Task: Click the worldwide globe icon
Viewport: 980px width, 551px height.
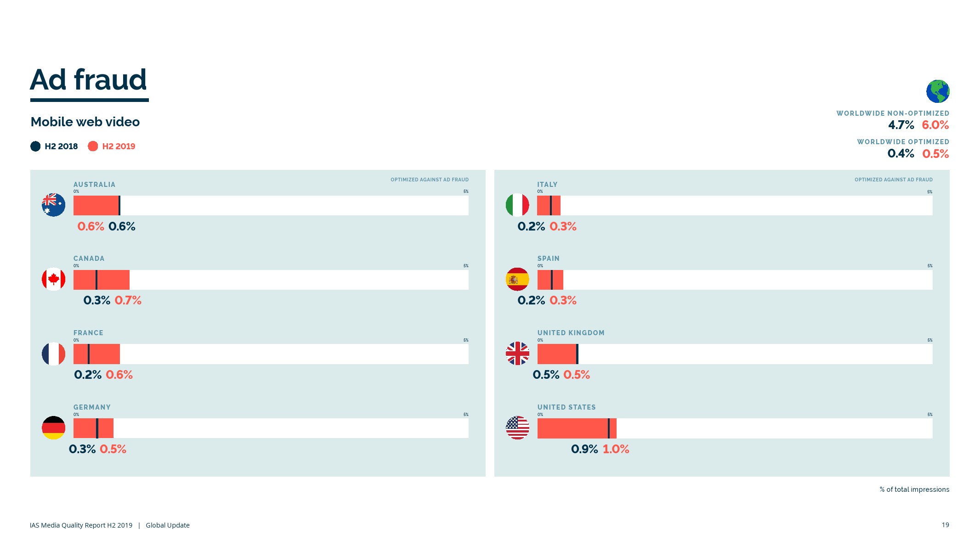Action: tap(938, 91)
